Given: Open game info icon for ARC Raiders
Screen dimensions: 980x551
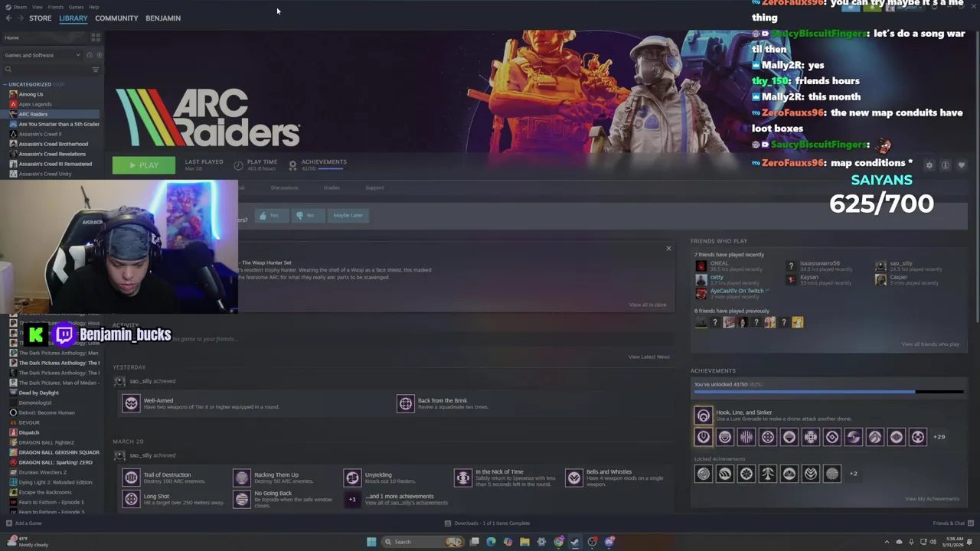Looking at the screenshot, I should pos(946,165).
